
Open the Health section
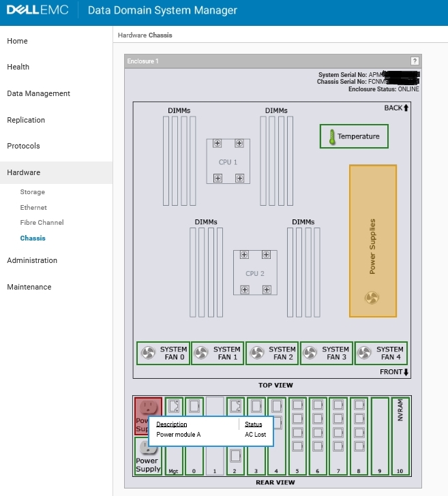18,67
